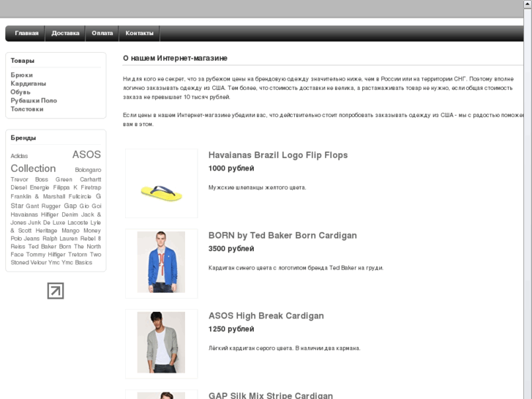Select the Брюки category

coord(22,75)
